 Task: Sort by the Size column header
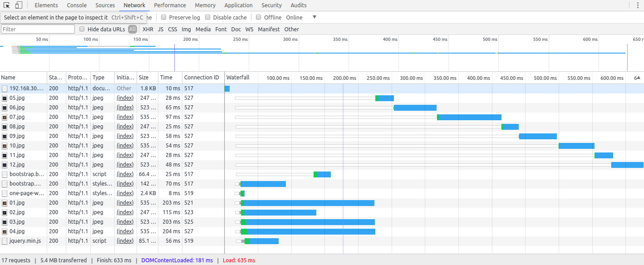point(147,78)
